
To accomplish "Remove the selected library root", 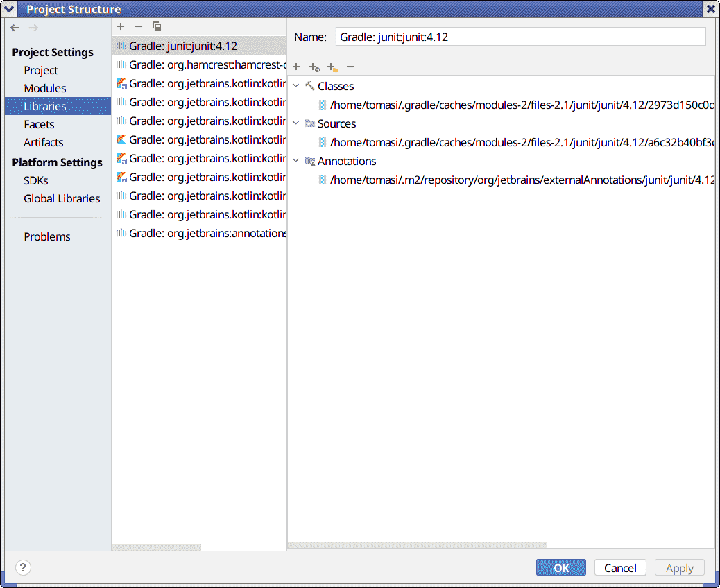I will click(x=350, y=67).
